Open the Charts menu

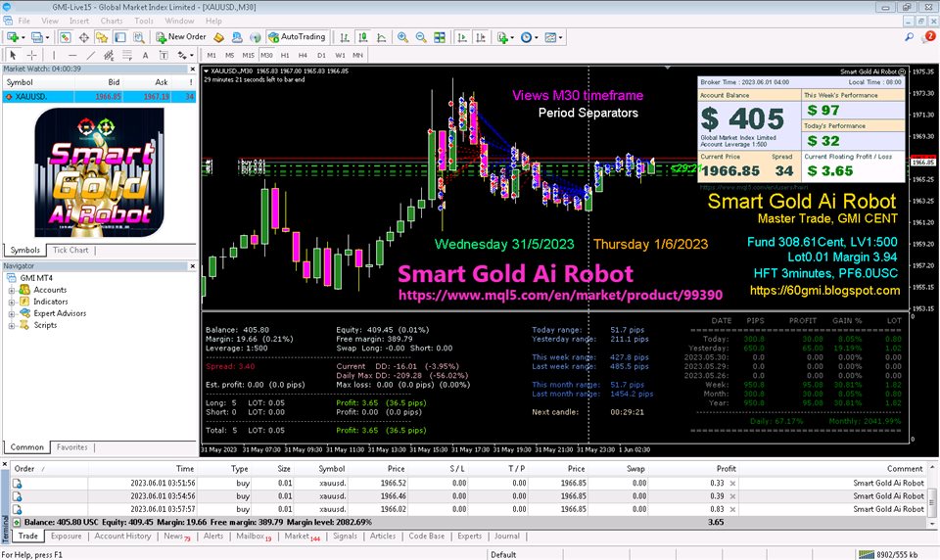click(x=112, y=21)
